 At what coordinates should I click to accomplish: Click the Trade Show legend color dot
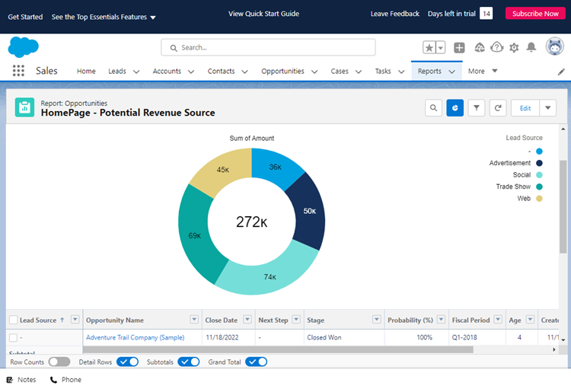click(x=539, y=186)
